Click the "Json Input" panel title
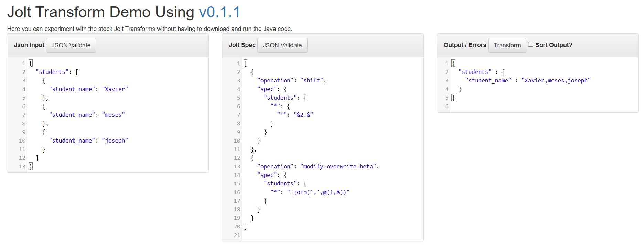 pos(29,45)
